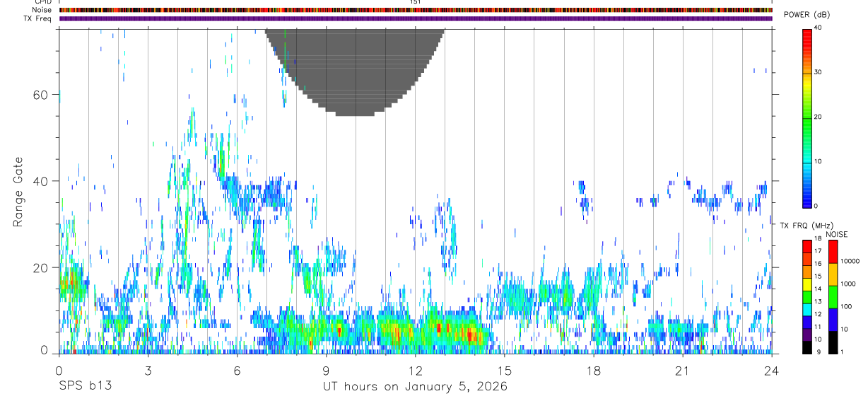Click the 'UT hours on January 5, 2026' label
868x401 pixels.
(415, 387)
